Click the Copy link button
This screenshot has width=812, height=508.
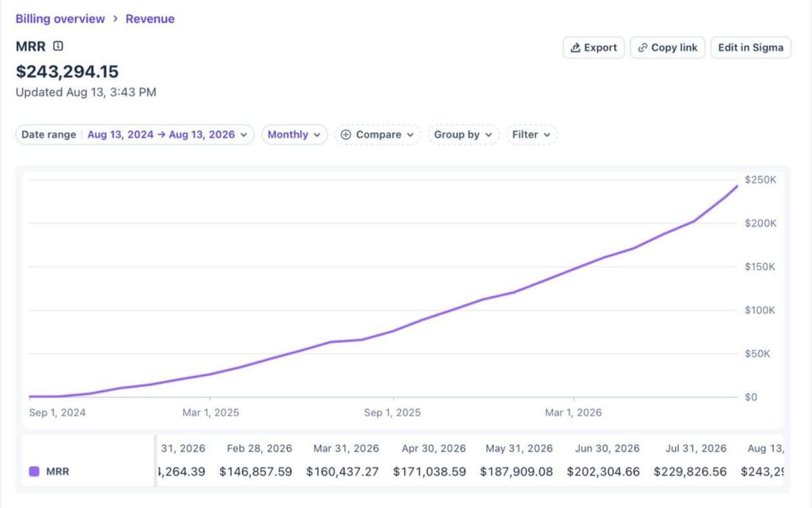coord(668,47)
